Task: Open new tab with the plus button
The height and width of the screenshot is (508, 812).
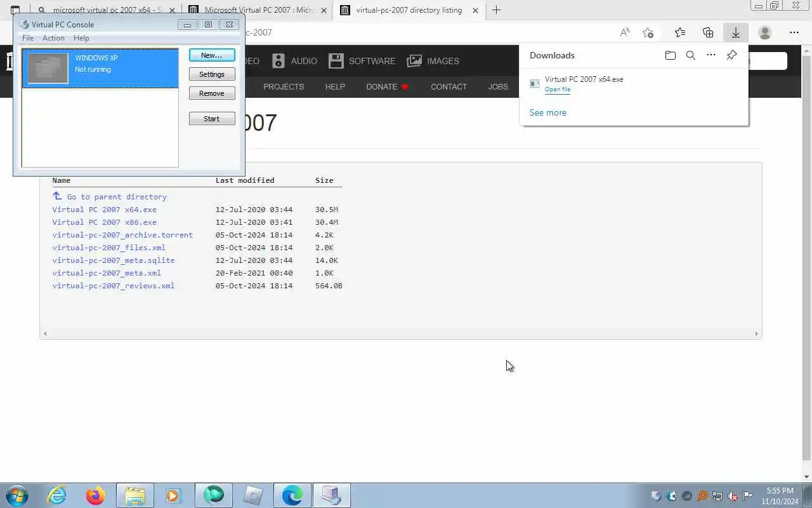Action: 496,10
